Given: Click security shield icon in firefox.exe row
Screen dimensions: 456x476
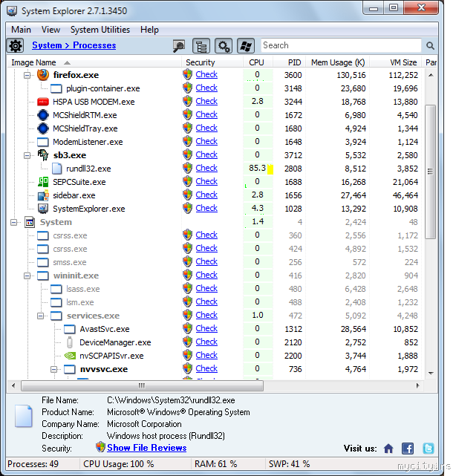Looking at the screenshot, I should [188, 74].
